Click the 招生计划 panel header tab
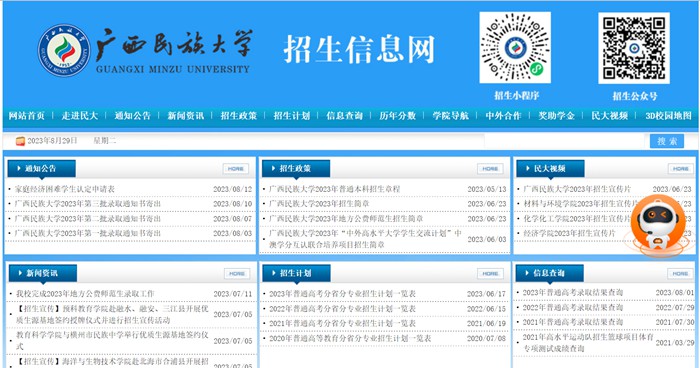 click(296, 273)
